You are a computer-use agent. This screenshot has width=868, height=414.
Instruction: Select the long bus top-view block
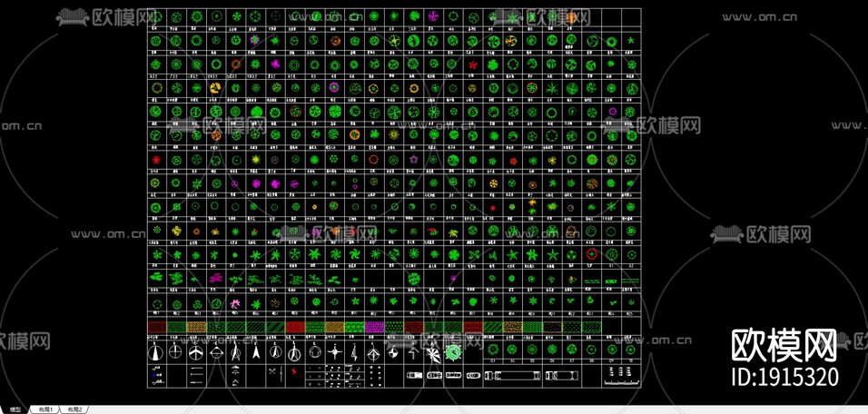click(x=514, y=376)
